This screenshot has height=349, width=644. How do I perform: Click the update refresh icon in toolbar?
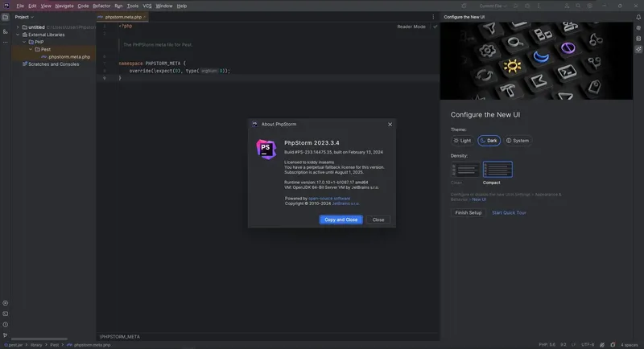(x=464, y=6)
